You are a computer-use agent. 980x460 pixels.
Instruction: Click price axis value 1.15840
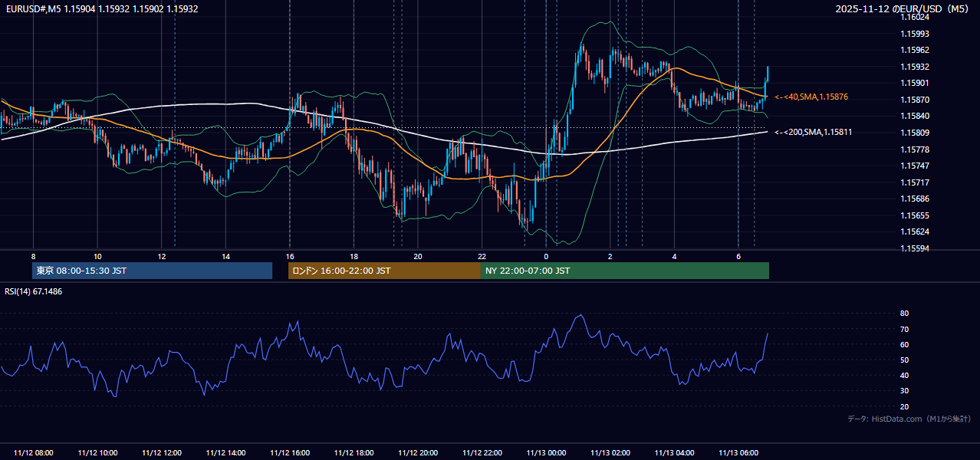click(x=914, y=116)
